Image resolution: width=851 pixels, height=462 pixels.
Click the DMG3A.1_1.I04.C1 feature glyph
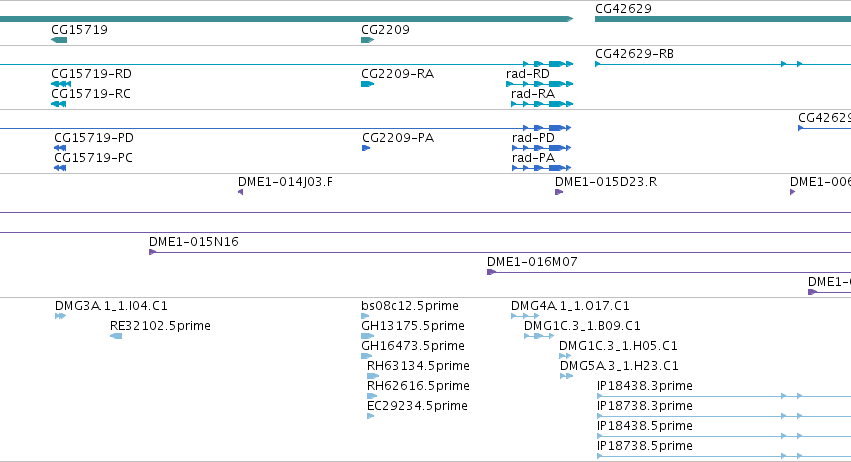click(60, 316)
